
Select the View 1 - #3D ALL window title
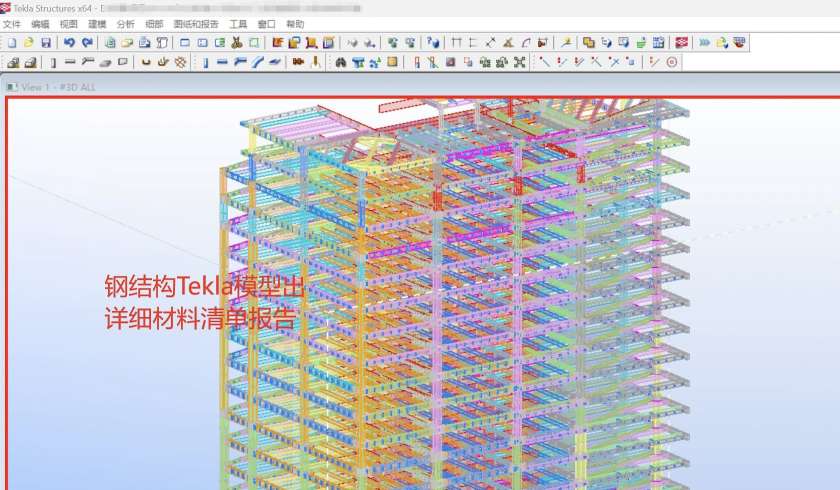(58, 87)
